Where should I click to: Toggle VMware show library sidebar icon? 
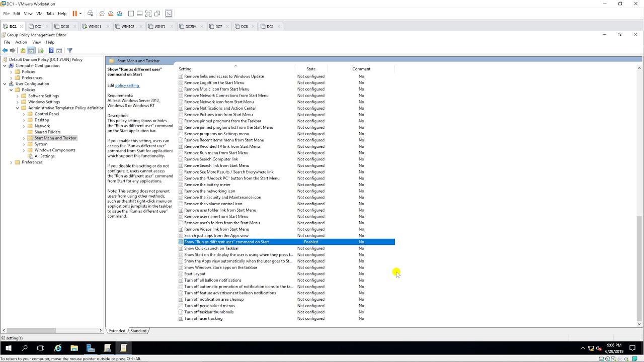[131, 14]
